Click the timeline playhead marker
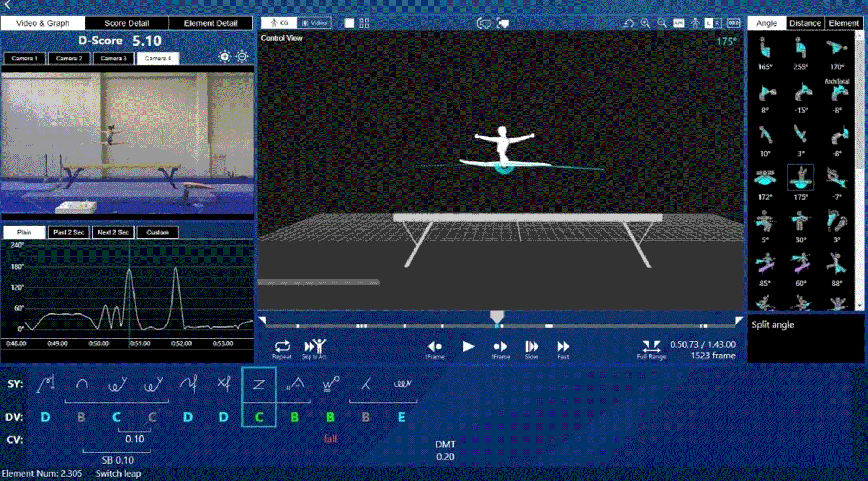 497,316
